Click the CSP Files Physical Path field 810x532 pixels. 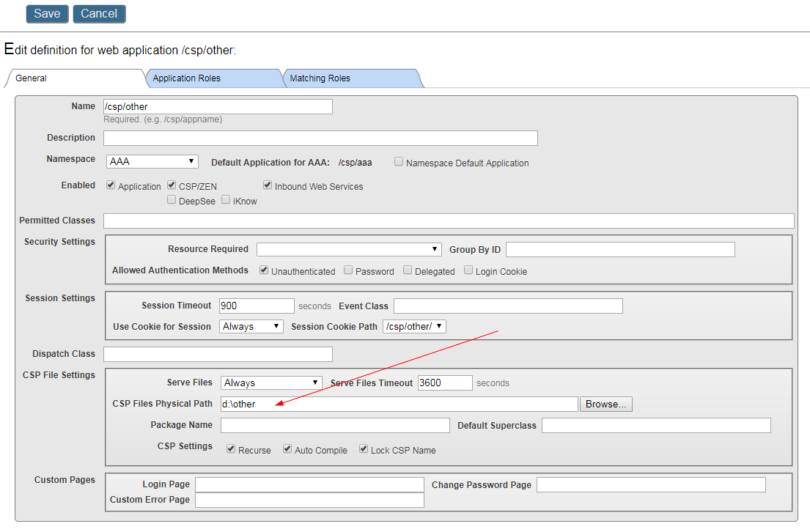point(399,404)
